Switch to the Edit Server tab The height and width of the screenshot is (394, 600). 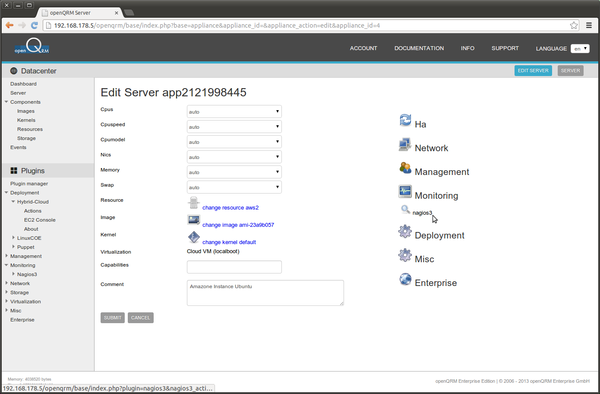(x=533, y=70)
